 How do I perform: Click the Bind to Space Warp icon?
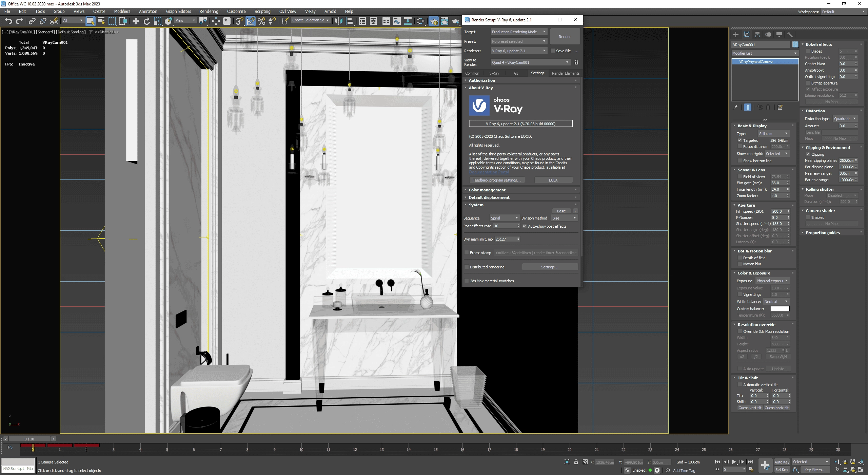54,21
